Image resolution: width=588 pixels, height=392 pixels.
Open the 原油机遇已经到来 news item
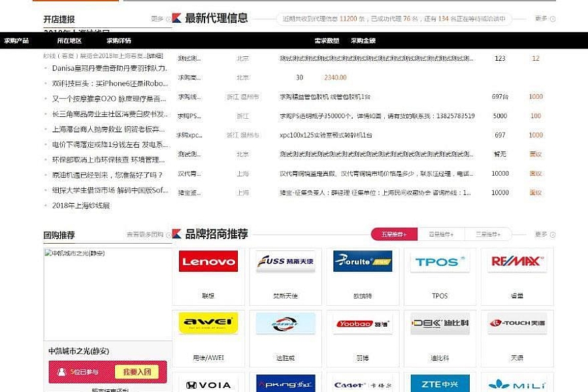(x=107, y=175)
